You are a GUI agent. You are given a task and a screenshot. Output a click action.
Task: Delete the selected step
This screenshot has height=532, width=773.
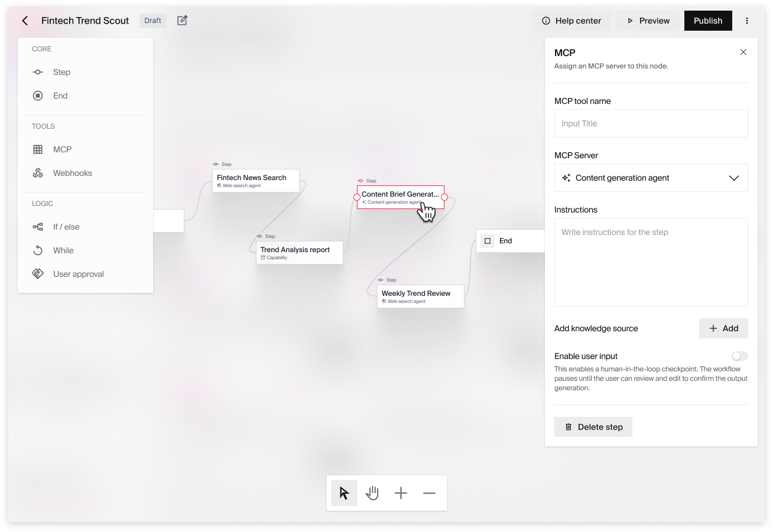[x=593, y=426]
